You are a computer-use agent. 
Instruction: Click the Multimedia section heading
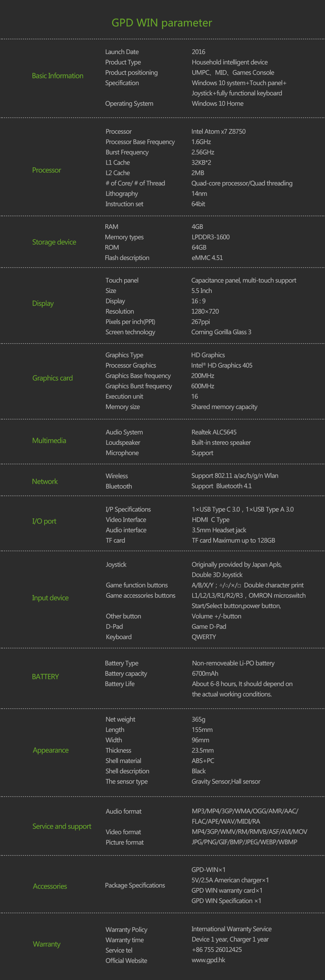(49, 440)
